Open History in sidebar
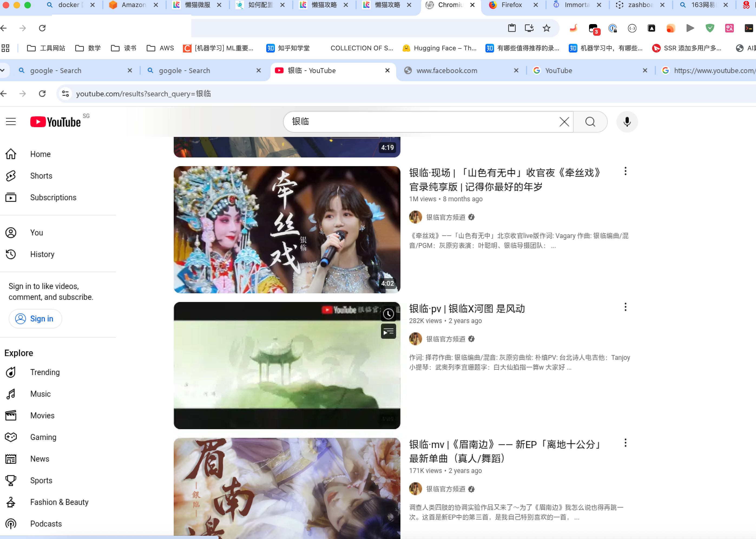Screen dimensions: 756x539 [x=42, y=254]
